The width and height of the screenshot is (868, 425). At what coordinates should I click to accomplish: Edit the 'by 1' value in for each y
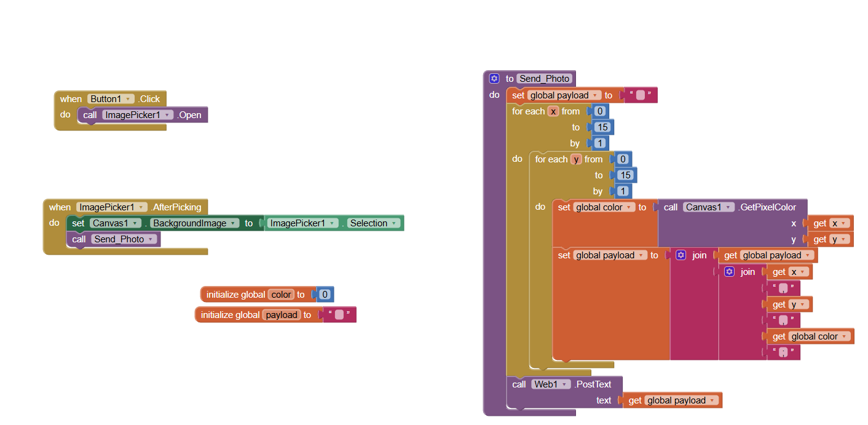point(624,191)
